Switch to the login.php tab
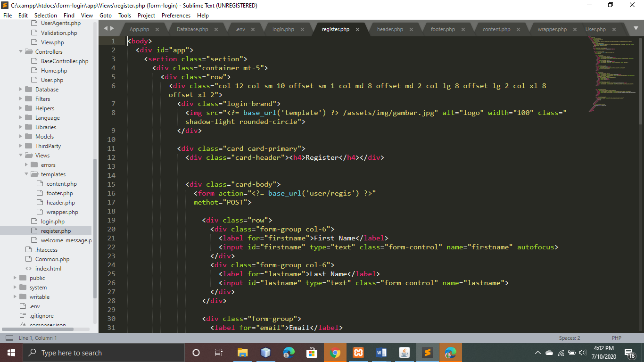 pos(283,29)
